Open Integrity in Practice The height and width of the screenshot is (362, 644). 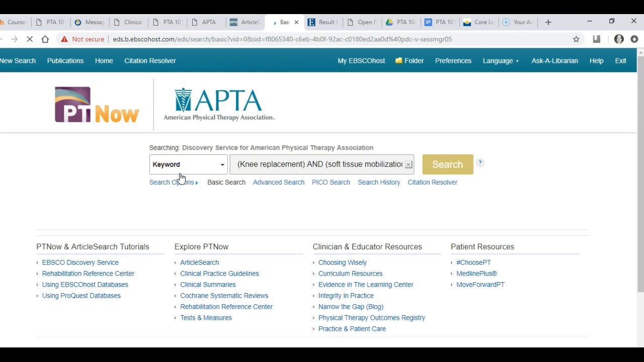[x=346, y=296]
